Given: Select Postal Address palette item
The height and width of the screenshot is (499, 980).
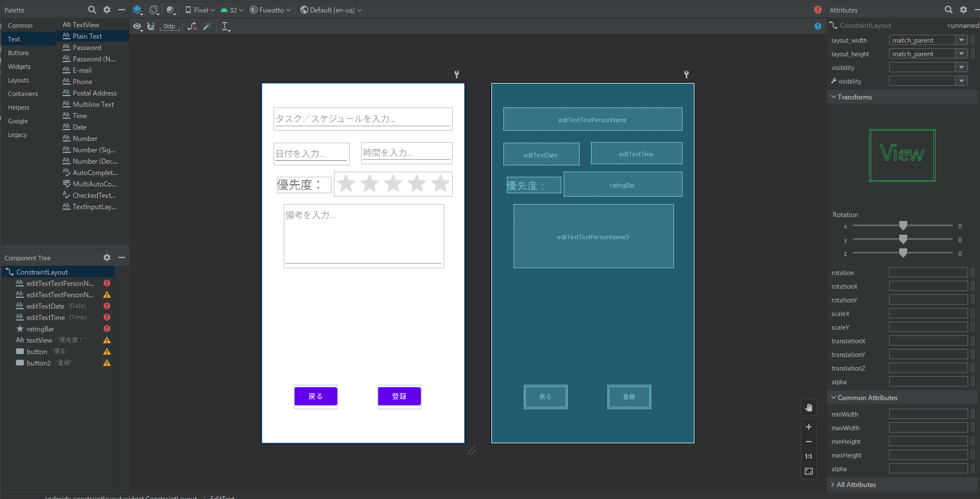Looking at the screenshot, I should tap(93, 93).
